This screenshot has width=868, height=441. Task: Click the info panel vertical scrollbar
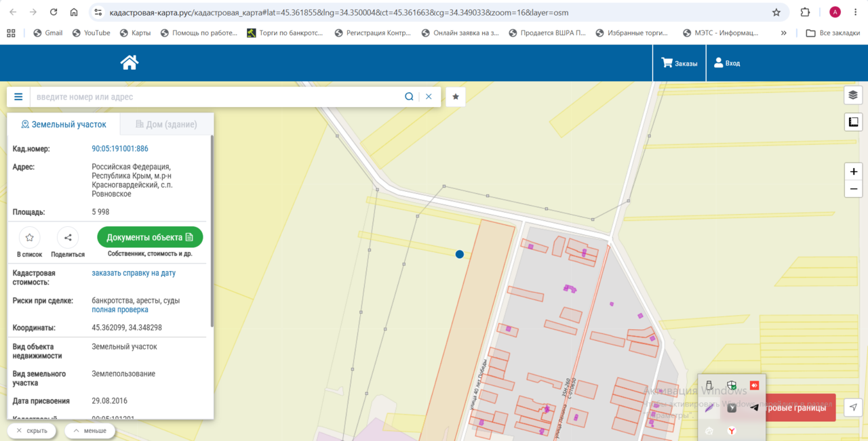pos(212,230)
